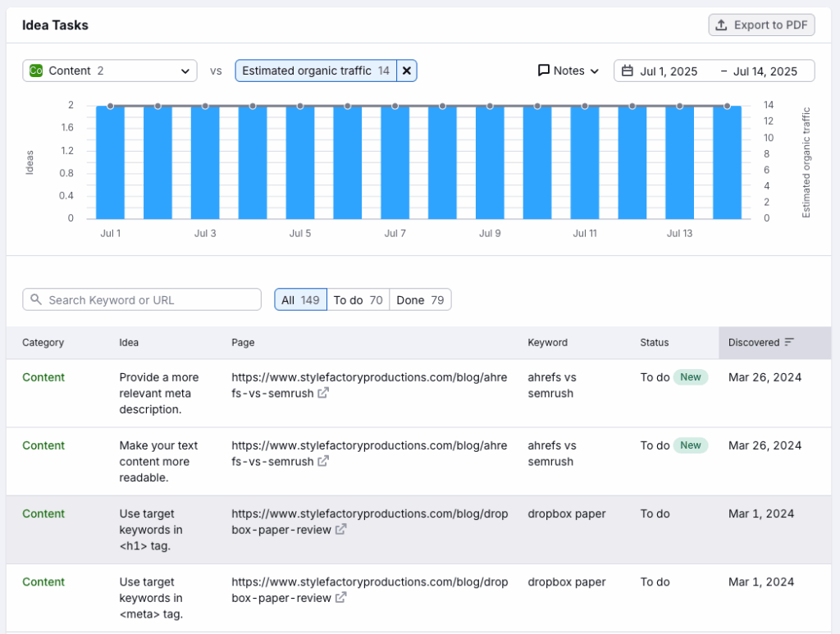This screenshot has height=634, width=840.
Task: Select the Estimated organic traffic metric chip
Action: coord(316,71)
